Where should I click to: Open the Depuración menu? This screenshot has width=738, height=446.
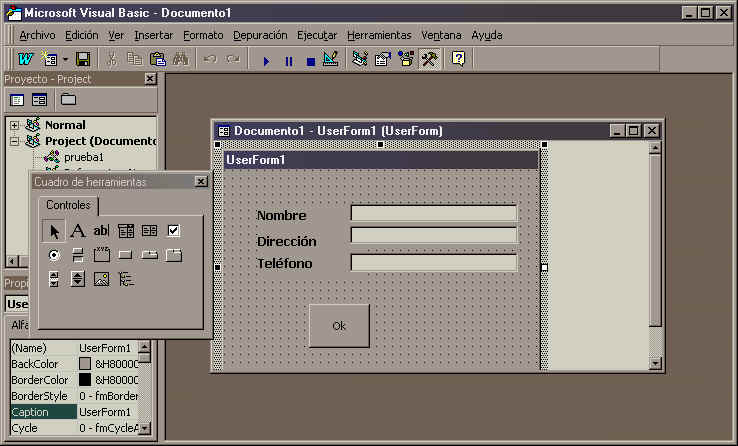(x=260, y=35)
